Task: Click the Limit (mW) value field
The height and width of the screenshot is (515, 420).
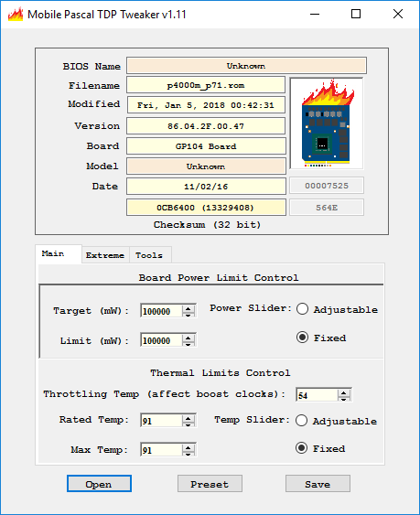Action: (x=161, y=340)
